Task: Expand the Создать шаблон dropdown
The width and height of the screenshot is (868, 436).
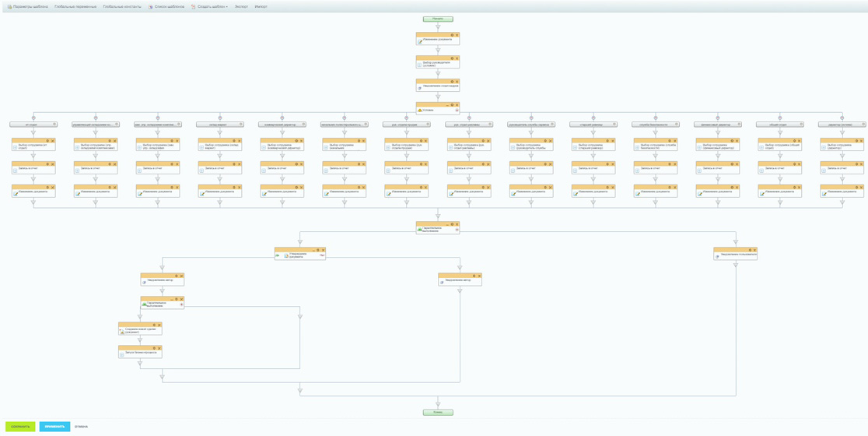Action: click(209, 7)
